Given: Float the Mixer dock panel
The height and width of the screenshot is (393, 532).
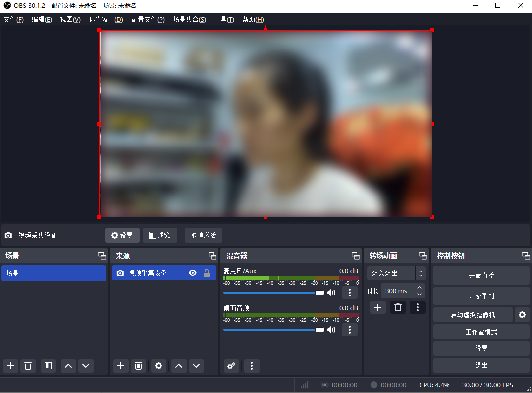Looking at the screenshot, I should click(356, 256).
